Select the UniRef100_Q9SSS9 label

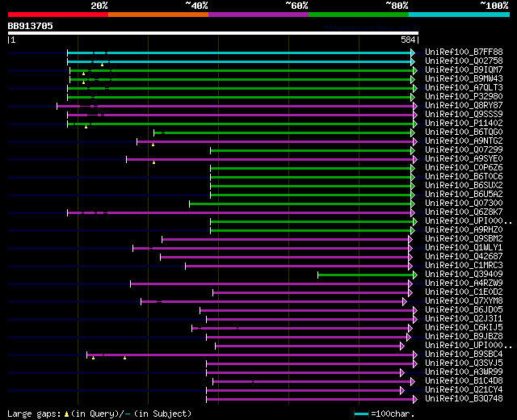point(464,115)
